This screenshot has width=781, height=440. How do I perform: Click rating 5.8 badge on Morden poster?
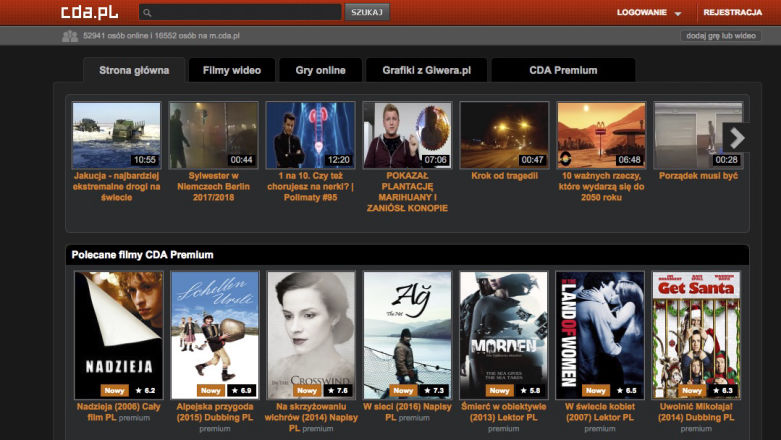pyautogui.click(x=530, y=391)
